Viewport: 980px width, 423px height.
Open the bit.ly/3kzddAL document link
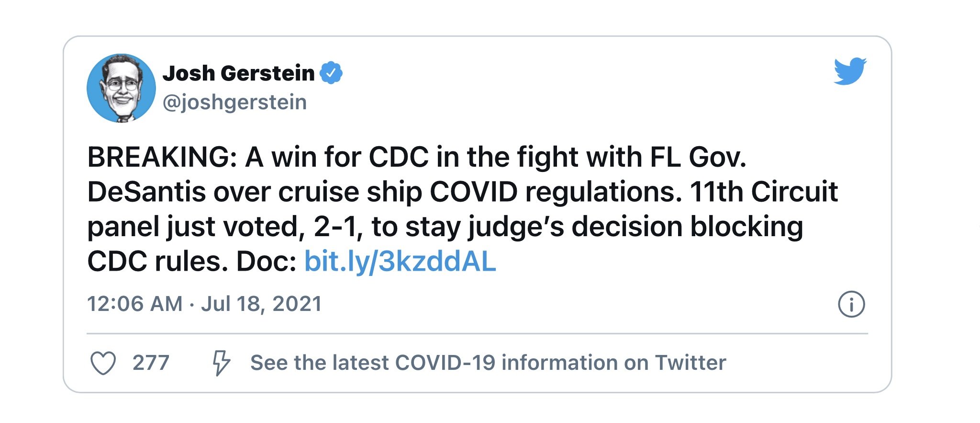click(x=400, y=262)
